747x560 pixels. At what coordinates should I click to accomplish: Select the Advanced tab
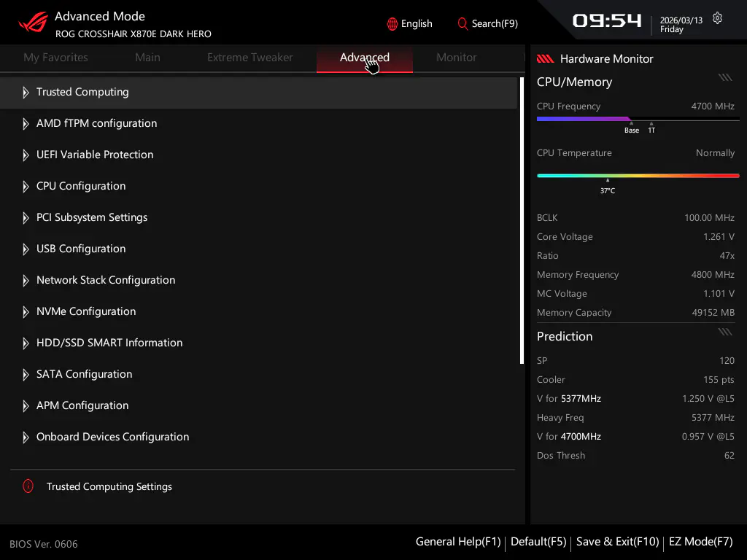[x=365, y=58]
